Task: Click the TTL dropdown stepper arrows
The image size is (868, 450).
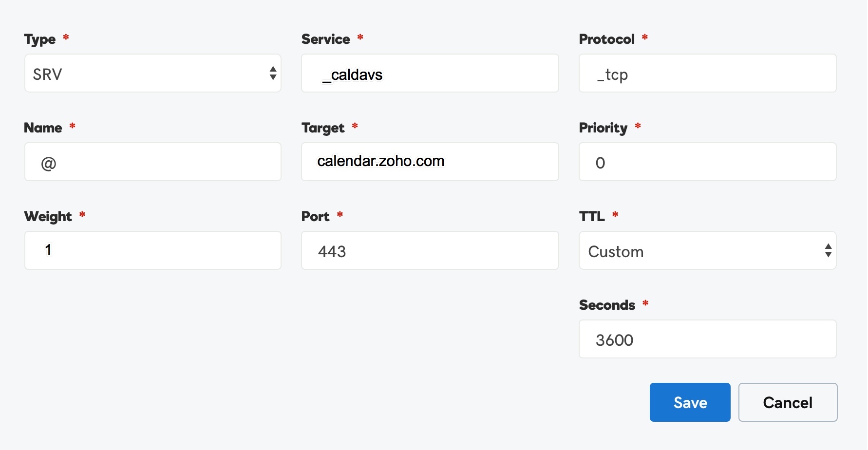Action: (x=828, y=250)
